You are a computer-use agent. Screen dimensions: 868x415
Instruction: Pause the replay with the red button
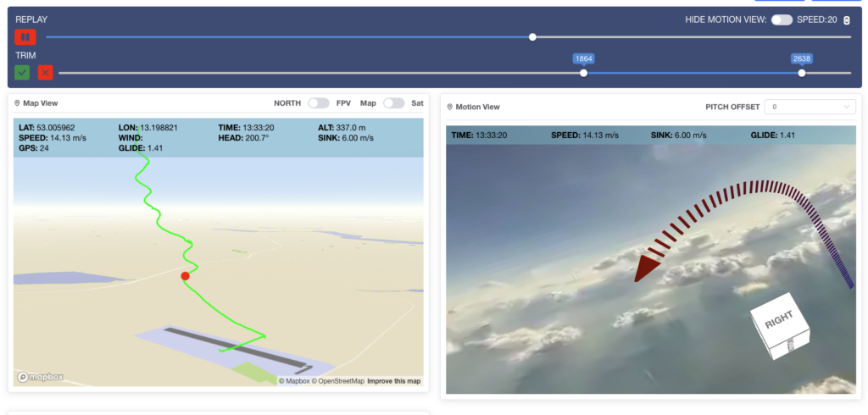(25, 37)
